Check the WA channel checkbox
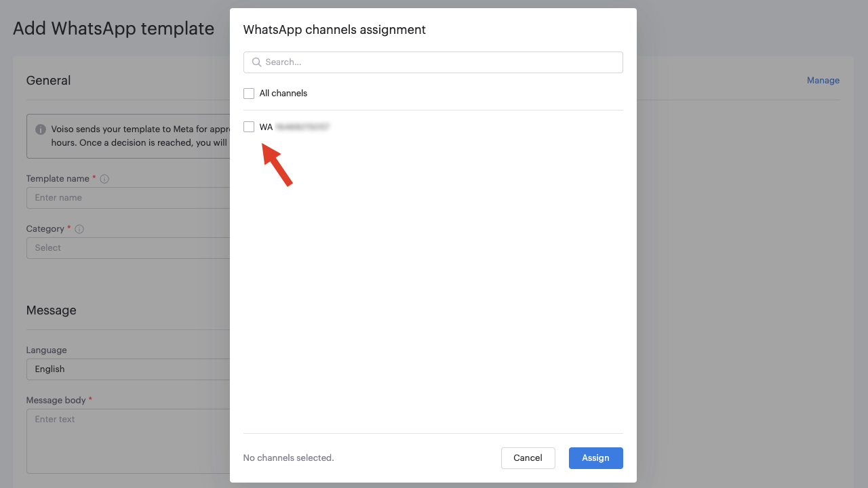Viewport: 868px width, 488px height. 249,127
